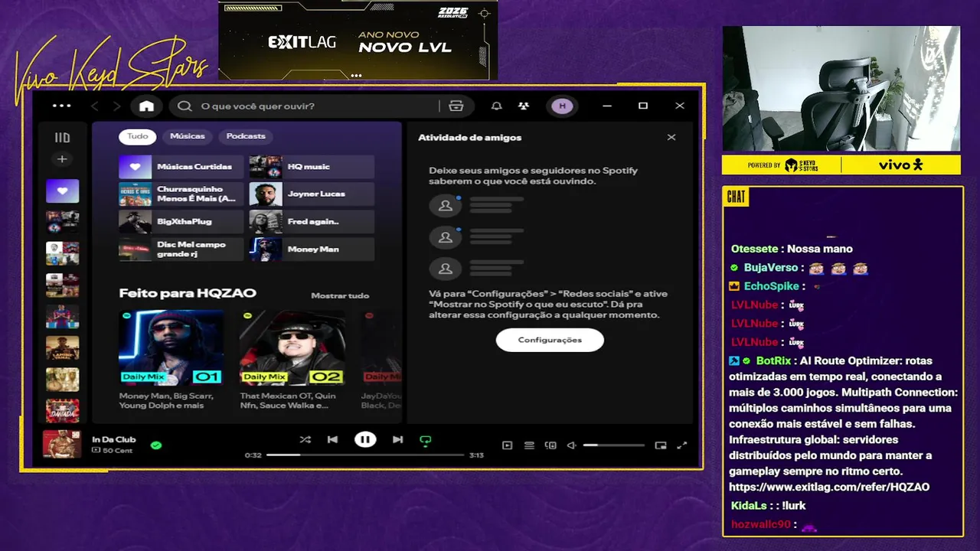
Task: Click EchoSpike username in chat
Action: pos(771,286)
